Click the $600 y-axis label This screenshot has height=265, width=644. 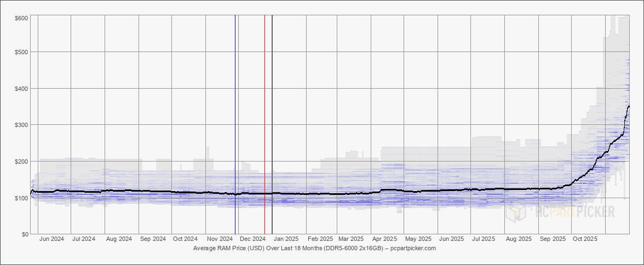click(22, 18)
